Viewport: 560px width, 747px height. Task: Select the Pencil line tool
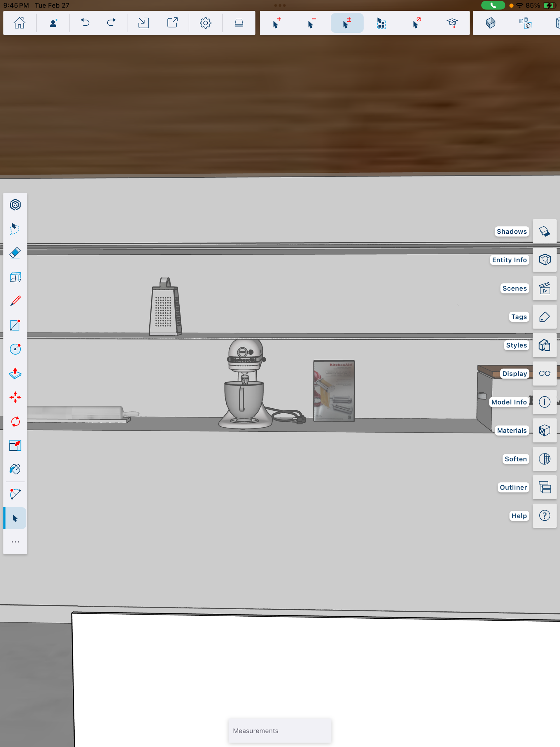click(x=15, y=301)
